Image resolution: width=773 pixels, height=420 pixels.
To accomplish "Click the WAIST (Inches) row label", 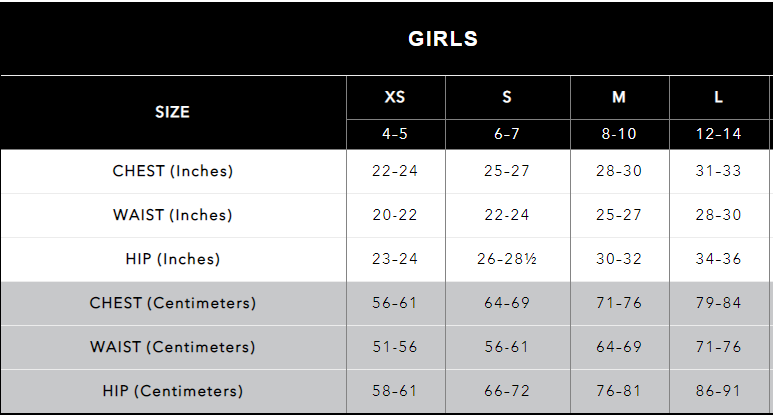I will (x=173, y=215).
